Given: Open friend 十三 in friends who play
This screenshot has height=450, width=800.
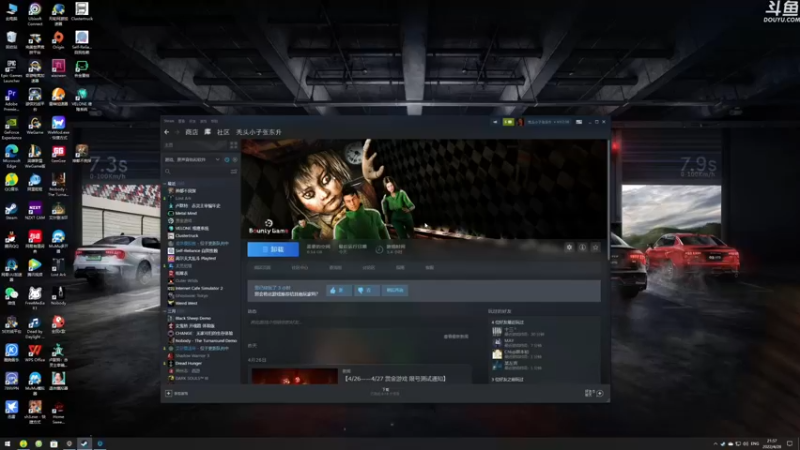Looking at the screenshot, I should [x=517, y=332].
